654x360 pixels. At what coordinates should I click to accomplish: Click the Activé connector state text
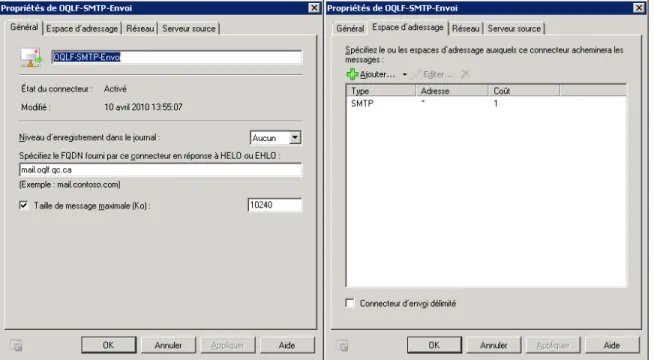point(115,89)
